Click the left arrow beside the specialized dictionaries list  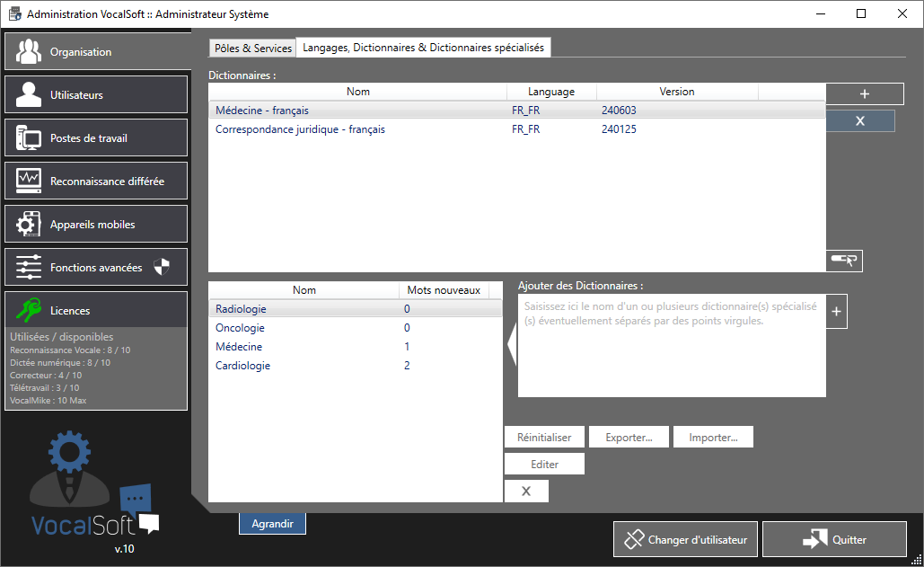[512, 345]
